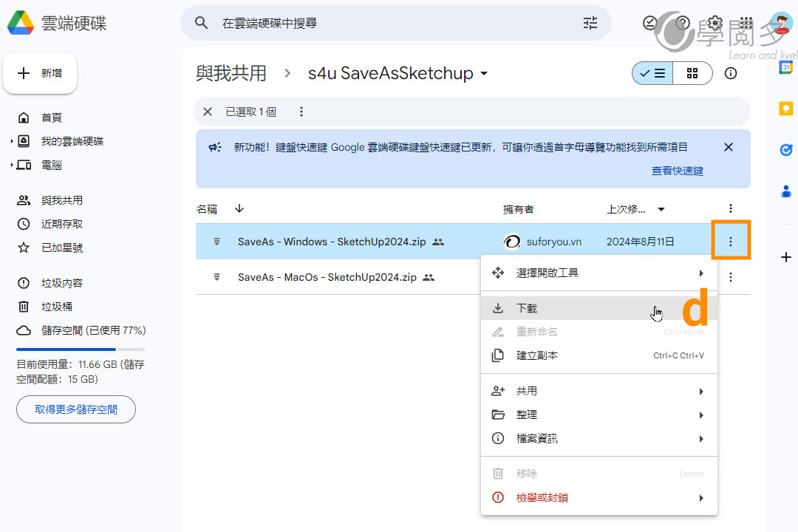Open more actions for MacOs zip row
This screenshot has height=532, width=798.
pyautogui.click(x=731, y=277)
